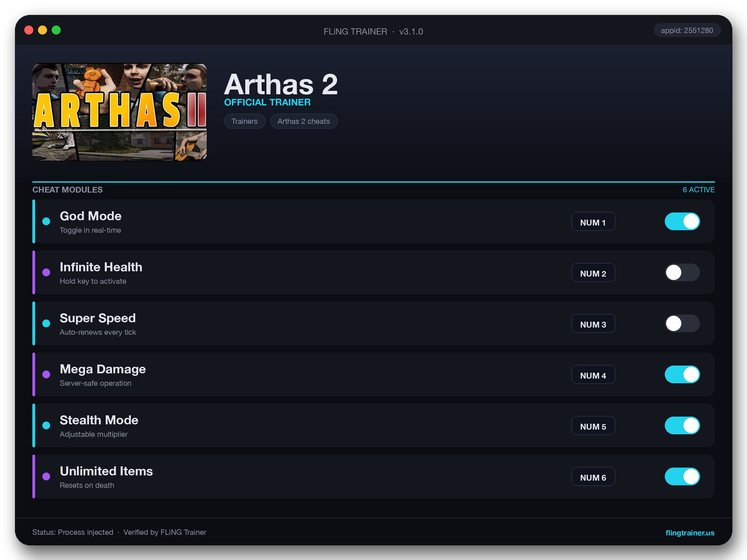Click the FLiNG TRAINER v3.1.0 window title
747x560 pixels.
click(x=373, y=31)
